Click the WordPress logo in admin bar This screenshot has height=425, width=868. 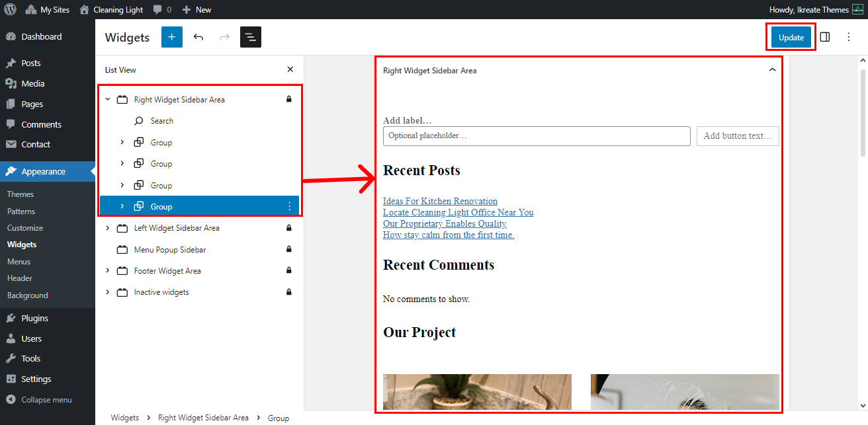click(10, 9)
